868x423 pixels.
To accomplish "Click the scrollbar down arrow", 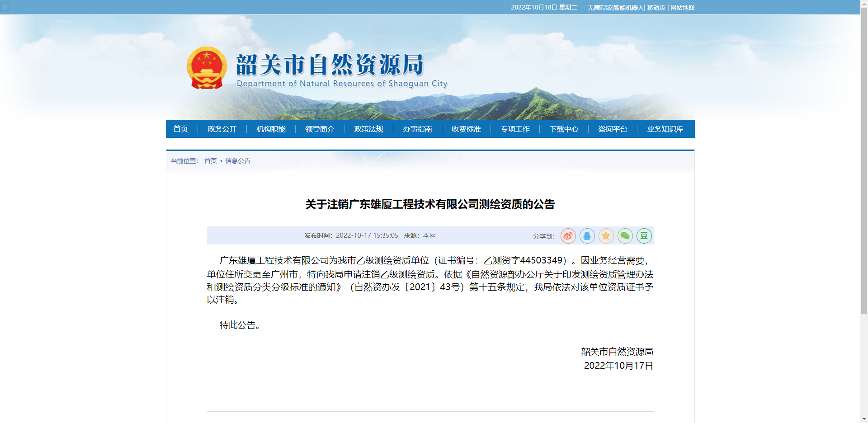I will [864, 419].
